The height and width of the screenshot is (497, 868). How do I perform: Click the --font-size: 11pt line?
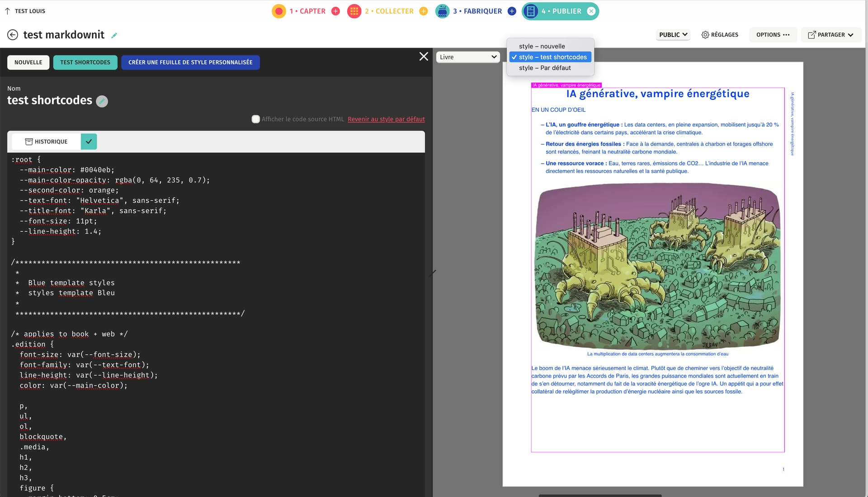[x=58, y=221]
